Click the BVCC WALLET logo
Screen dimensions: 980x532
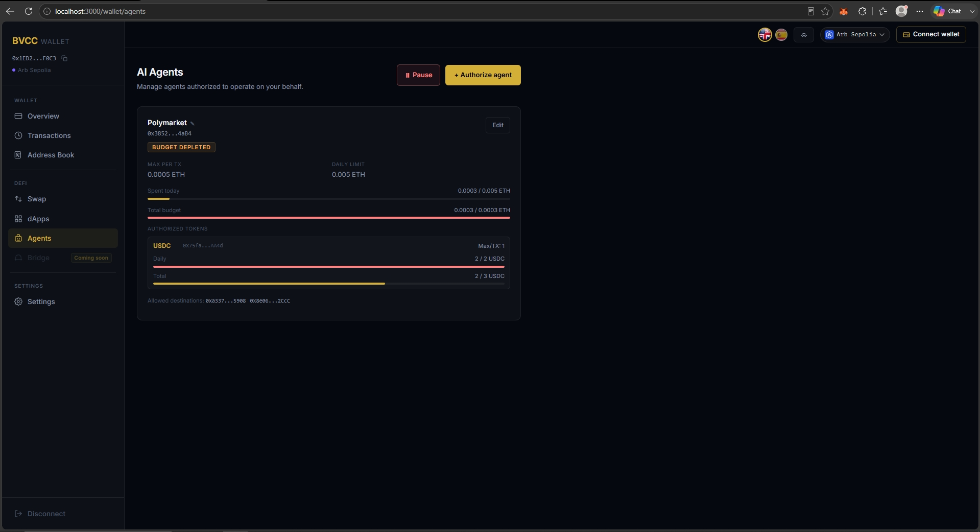click(41, 41)
